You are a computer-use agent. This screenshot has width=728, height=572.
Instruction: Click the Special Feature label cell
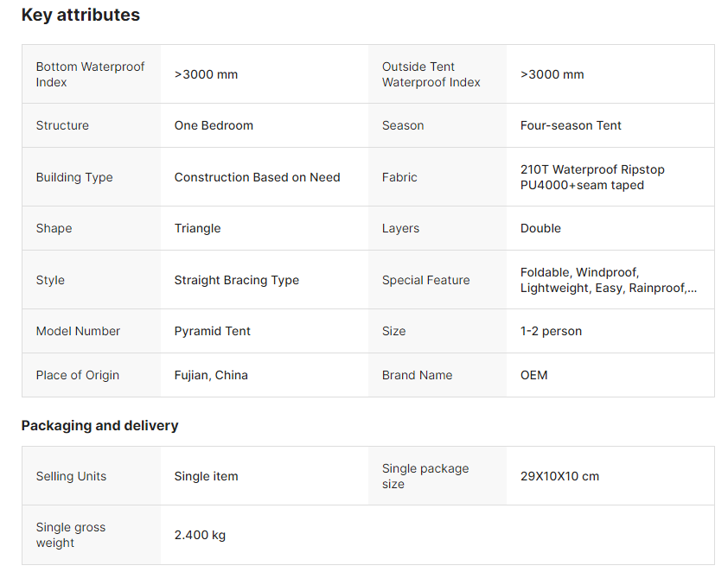[x=425, y=280]
